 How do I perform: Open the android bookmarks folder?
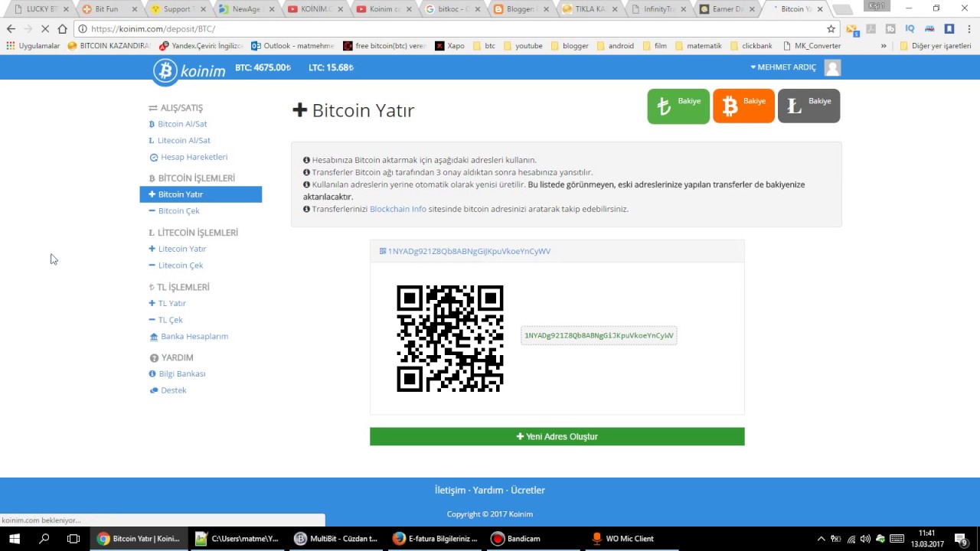615,46
